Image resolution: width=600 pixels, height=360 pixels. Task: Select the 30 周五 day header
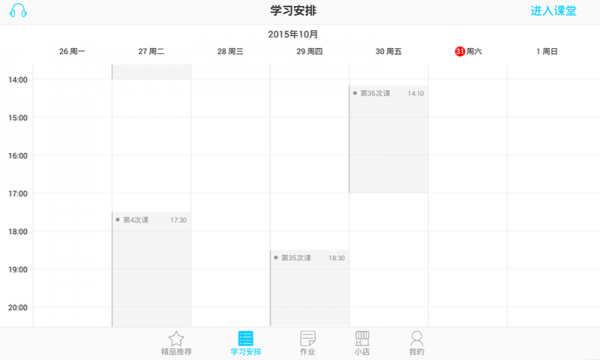388,51
